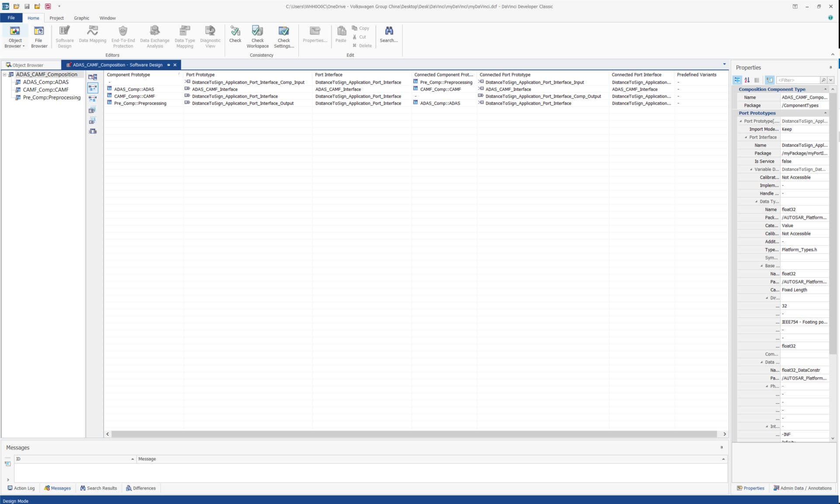Click the bottom icon in vertical view toolbar
Viewport: 840px width, 504px height.
(93, 131)
